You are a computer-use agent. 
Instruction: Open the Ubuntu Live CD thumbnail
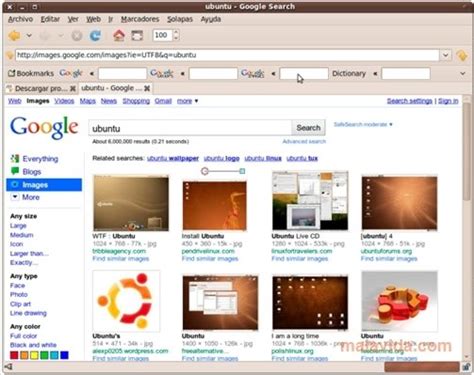pos(310,201)
